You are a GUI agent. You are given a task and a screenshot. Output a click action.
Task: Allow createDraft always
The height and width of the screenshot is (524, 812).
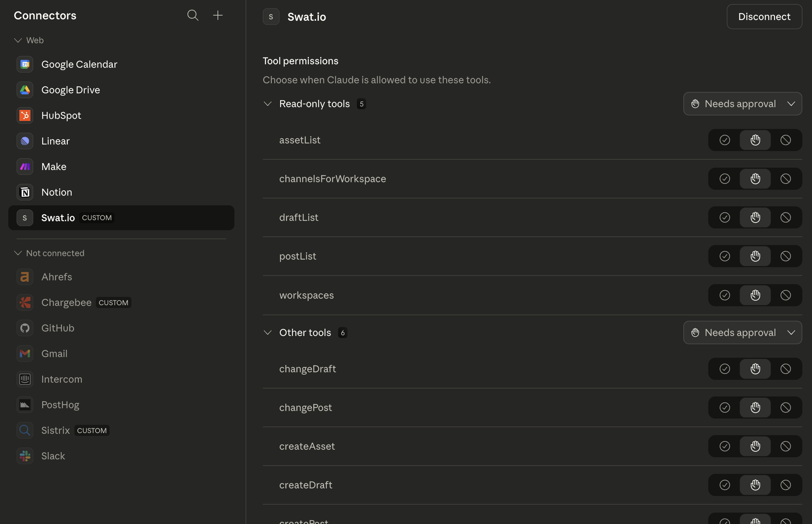click(725, 485)
